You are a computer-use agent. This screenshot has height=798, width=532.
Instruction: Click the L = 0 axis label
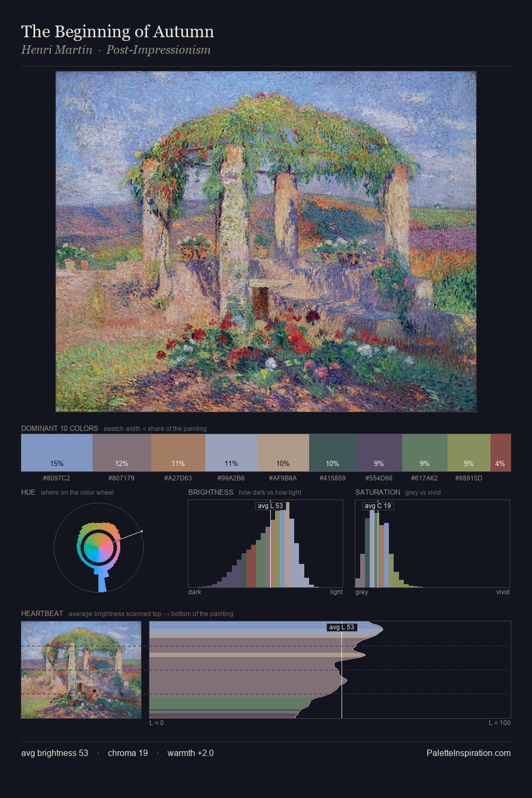pyautogui.click(x=156, y=723)
